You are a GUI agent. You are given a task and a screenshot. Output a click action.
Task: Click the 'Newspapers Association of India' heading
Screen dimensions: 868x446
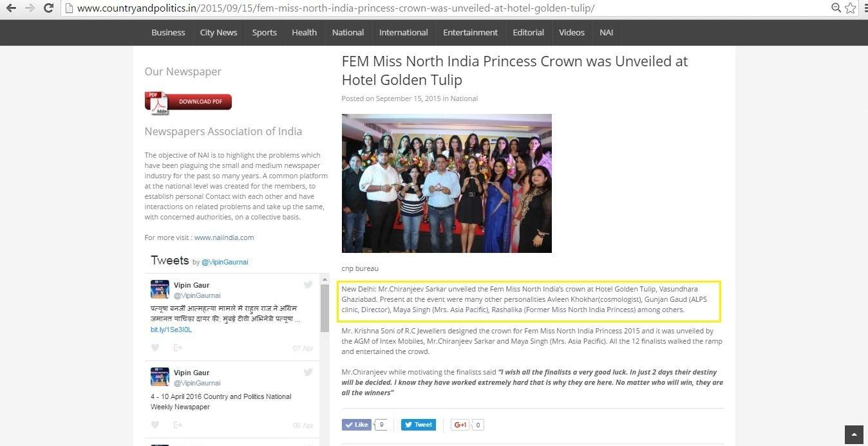(223, 131)
